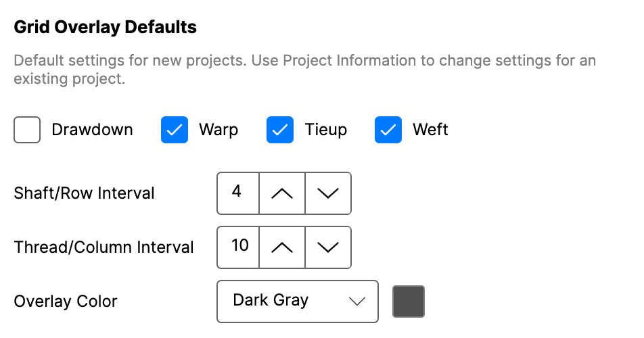Click the chevron in Overlay Color dropdown

(x=356, y=301)
